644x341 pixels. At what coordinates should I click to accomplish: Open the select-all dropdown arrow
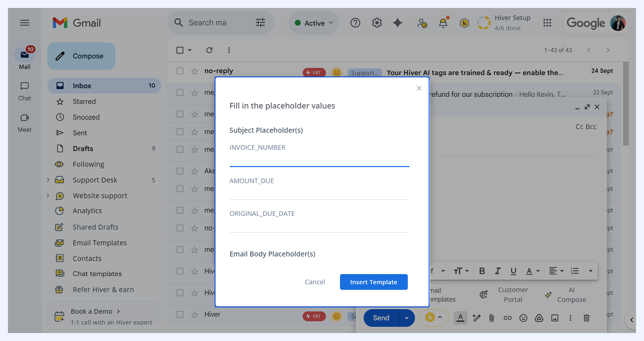coord(190,50)
